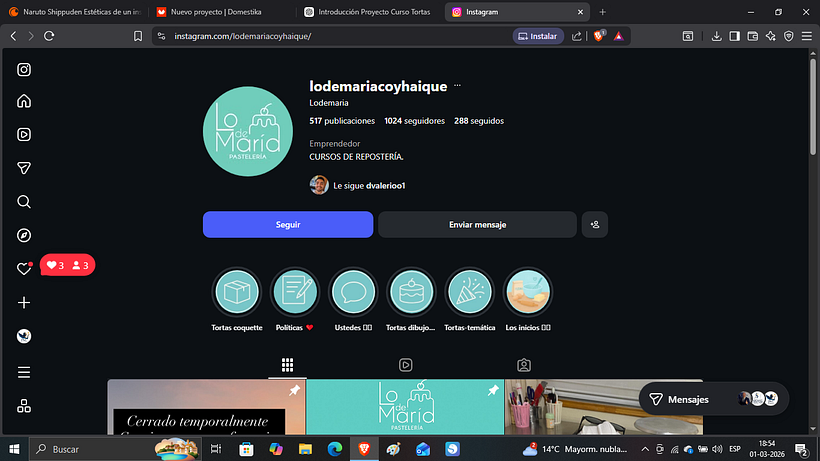Open Políticas story highlight

coord(295,292)
